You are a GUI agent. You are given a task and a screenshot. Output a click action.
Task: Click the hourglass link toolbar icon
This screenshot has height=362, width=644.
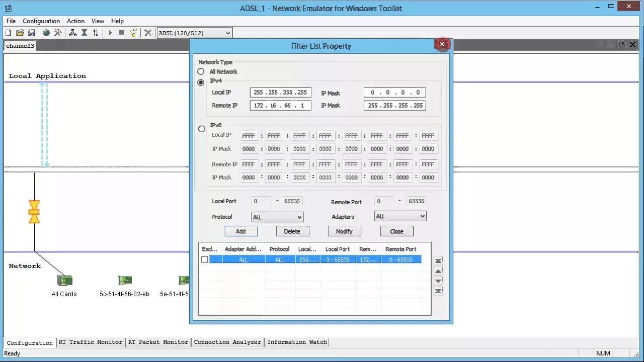pyautogui.click(x=84, y=33)
